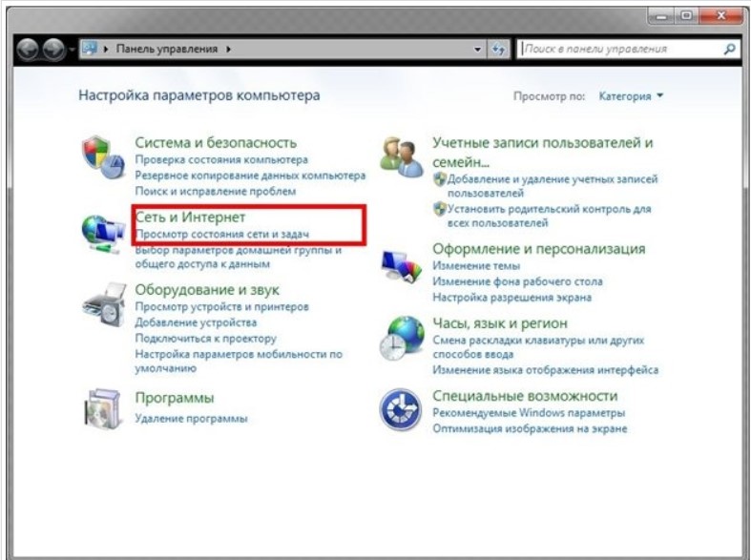This screenshot has height=560, width=751.
Task: Click the Back navigation arrow button
Action: pos(28,49)
